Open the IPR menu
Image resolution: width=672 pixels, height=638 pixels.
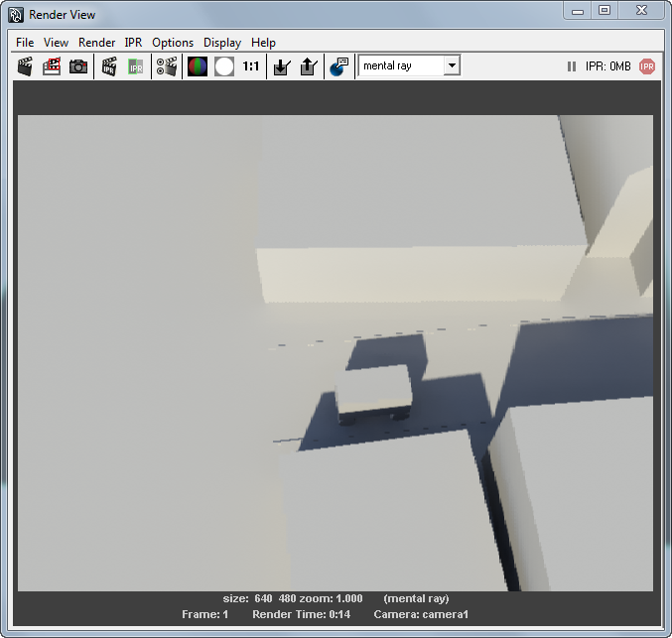coord(134,43)
